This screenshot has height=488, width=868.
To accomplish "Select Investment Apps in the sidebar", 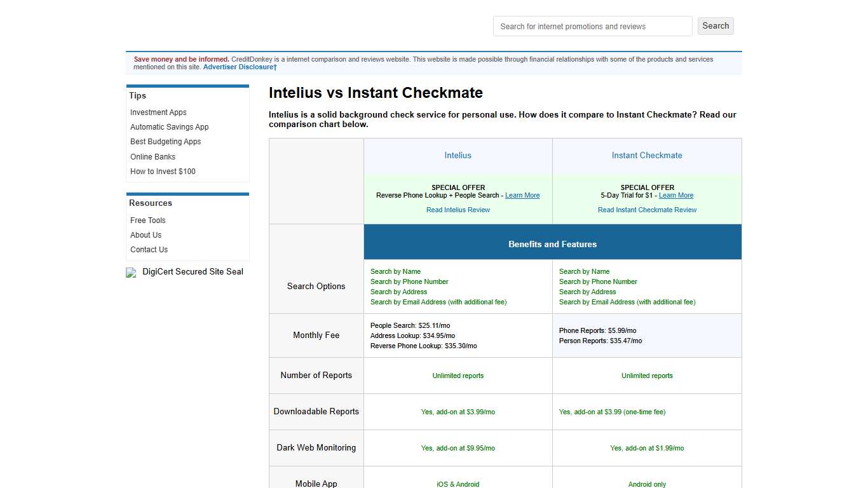I will (x=158, y=112).
